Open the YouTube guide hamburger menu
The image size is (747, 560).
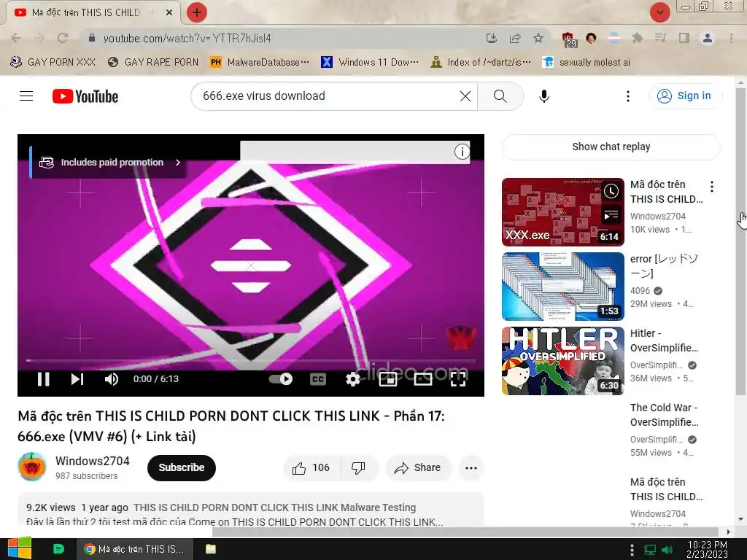[x=26, y=96]
